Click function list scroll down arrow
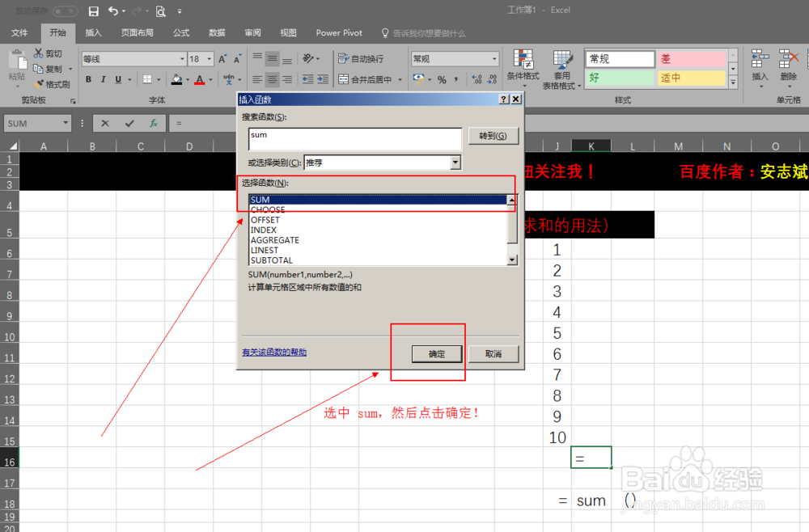Image resolution: width=809 pixels, height=532 pixels. tap(512, 260)
